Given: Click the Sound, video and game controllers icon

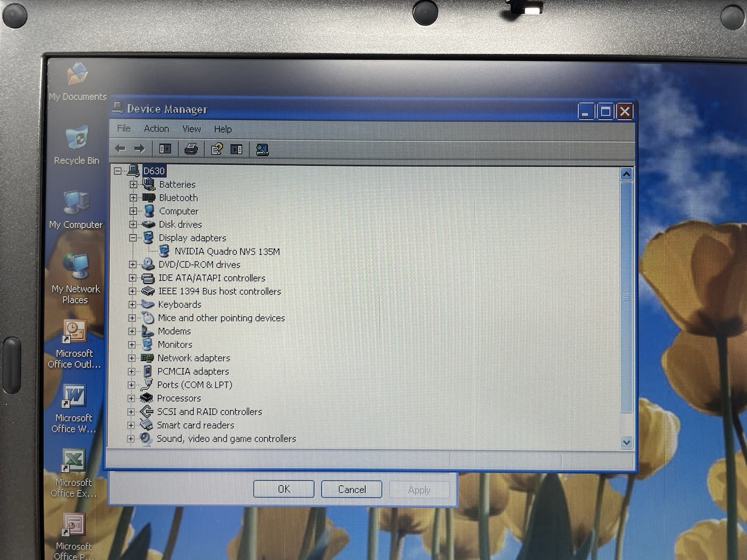Looking at the screenshot, I should [146, 438].
